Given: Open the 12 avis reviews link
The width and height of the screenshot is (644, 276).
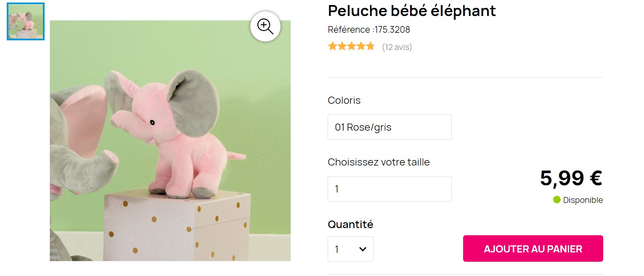Looking at the screenshot, I should pos(397,47).
